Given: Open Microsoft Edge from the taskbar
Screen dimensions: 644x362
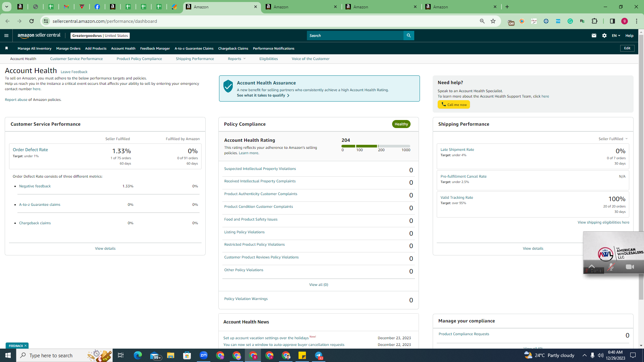Looking at the screenshot, I should point(138,355).
